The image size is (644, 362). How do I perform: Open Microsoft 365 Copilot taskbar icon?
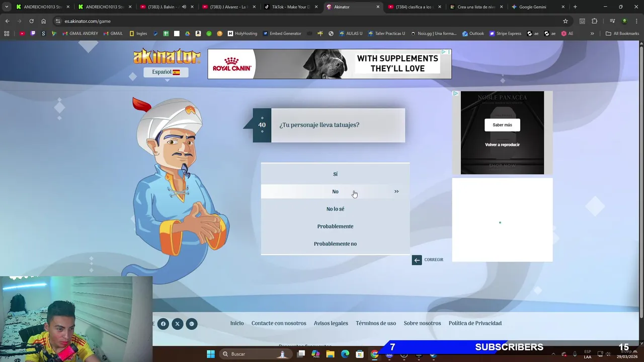coord(315,354)
